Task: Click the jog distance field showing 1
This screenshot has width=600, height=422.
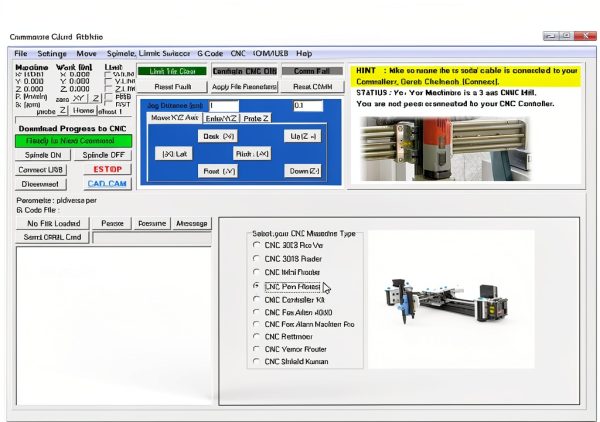Action: tap(224, 106)
